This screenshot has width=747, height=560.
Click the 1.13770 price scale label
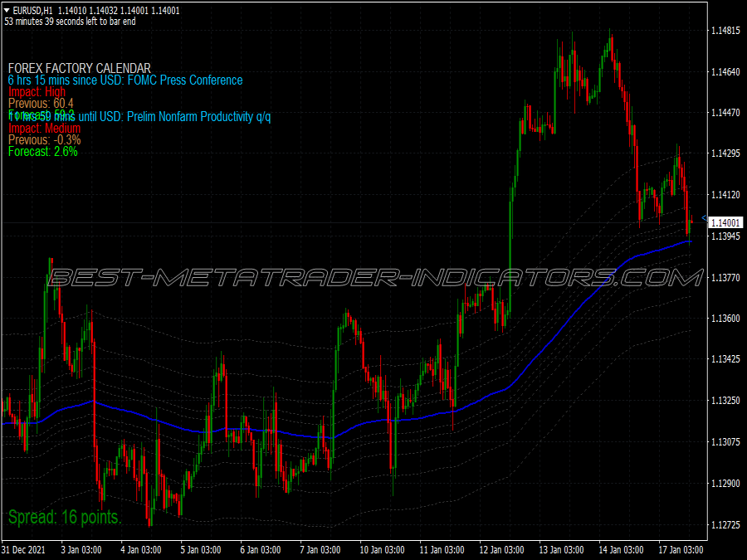[x=725, y=278]
